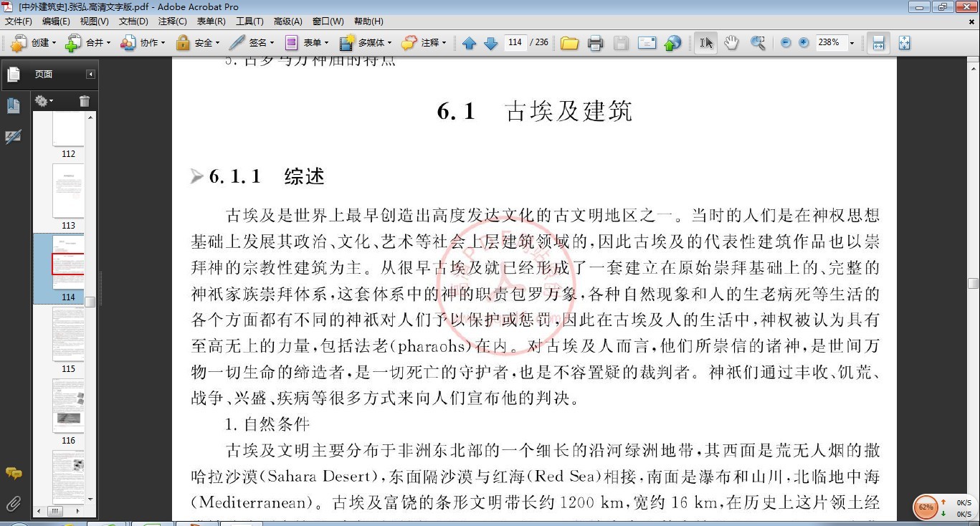
Task: Click the Open file folder icon
Action: [x=569, y=43]
